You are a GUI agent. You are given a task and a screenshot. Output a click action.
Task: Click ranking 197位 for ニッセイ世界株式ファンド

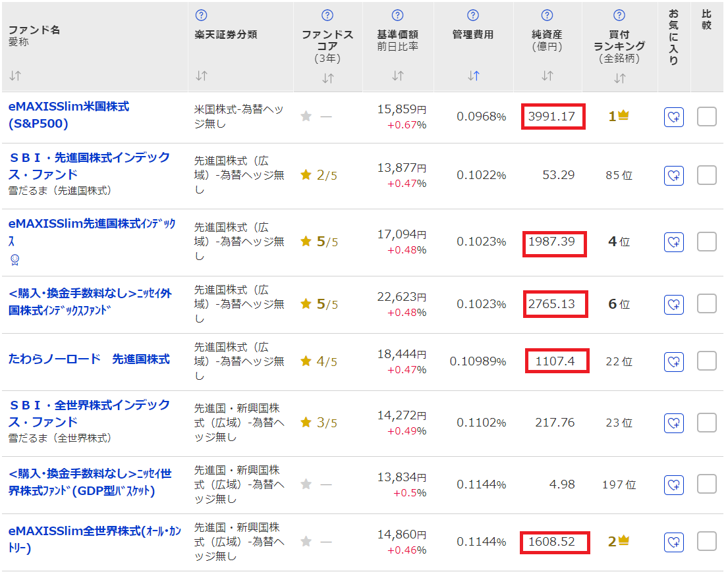click(x=619, y=484)
